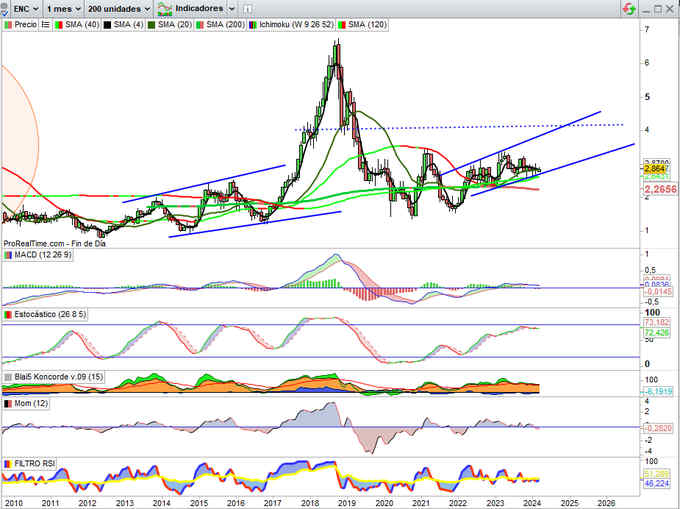Viewport: 680px width, 509px height.
Task: Click the Mom (12) color swatch
Action: (x=7, y=401)
